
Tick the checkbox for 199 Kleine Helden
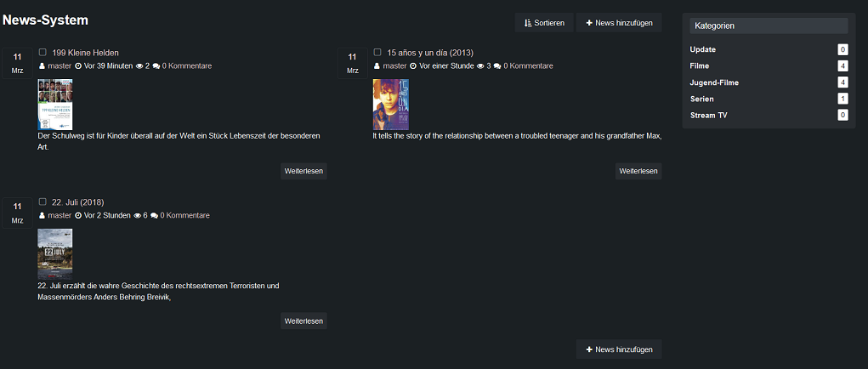[x=43, y=53]
